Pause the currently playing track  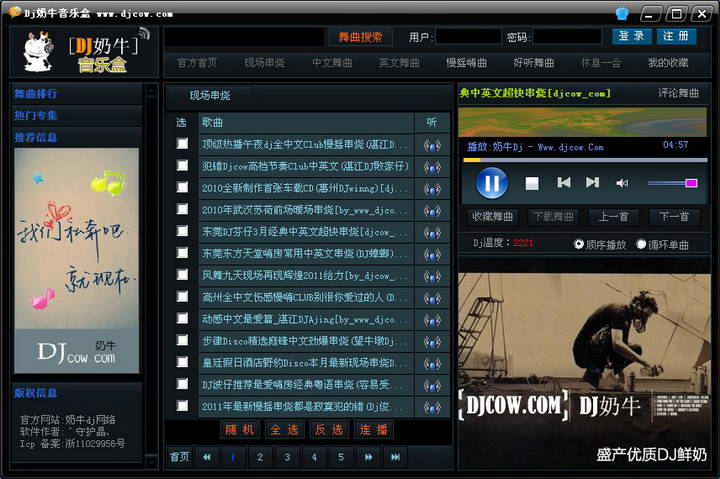[x=492, y=183]
